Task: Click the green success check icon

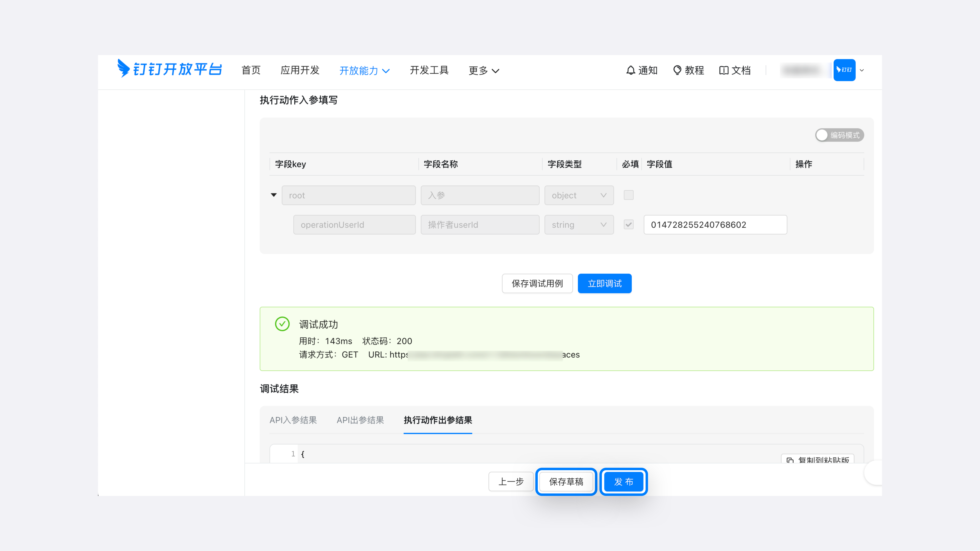Action: coord(282,324)
